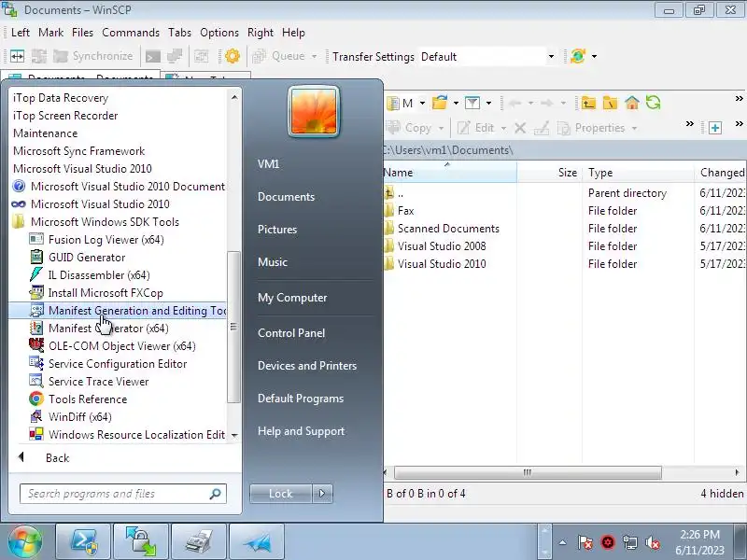This screenshot has width=747, height=560.
Task: Show hidden system tray icons
Action: (563, 542)
